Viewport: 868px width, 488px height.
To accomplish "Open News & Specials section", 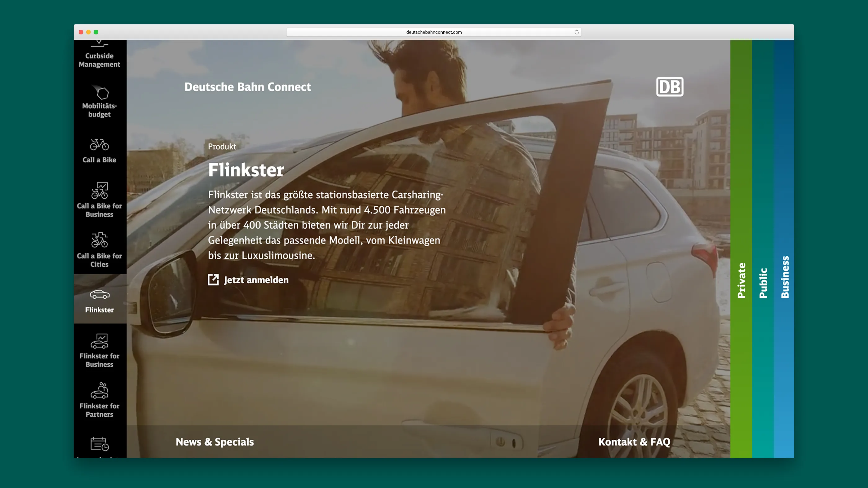I will [x=215, y=442].
